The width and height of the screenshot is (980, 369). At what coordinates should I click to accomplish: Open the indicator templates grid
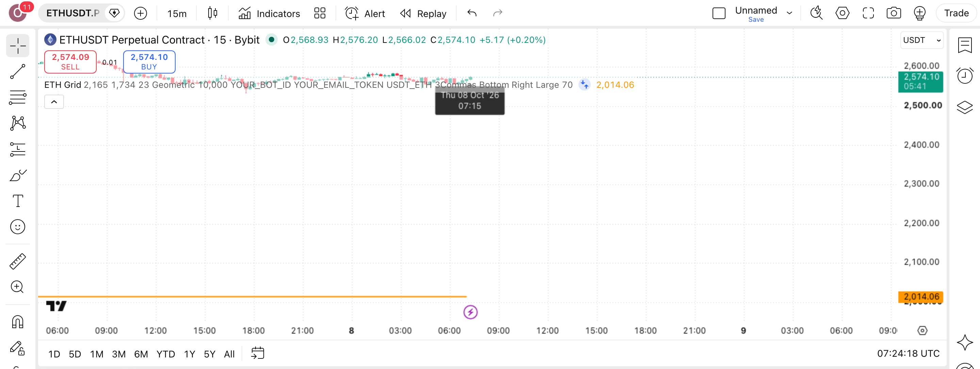pyautogui.click(x=320, y=13)
